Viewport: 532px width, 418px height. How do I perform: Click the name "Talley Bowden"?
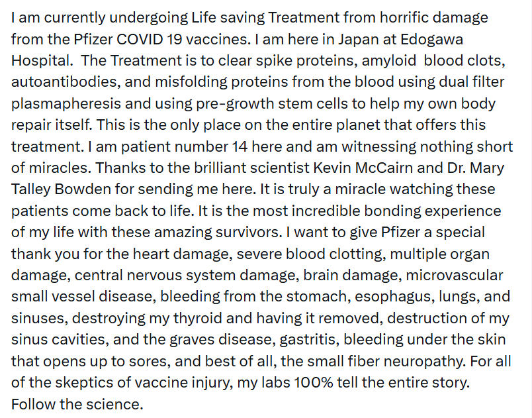pos(73,189)
